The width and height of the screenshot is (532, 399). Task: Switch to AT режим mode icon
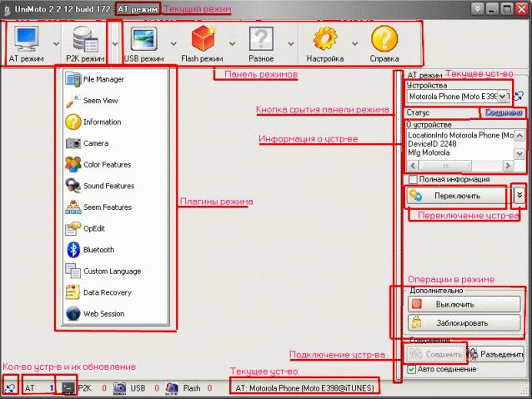(x=27, y=39)
